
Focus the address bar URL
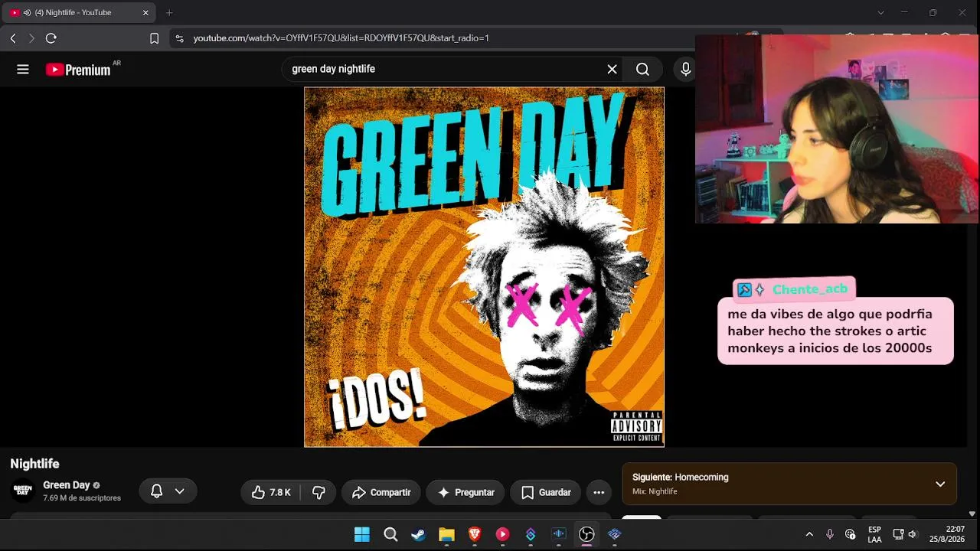[x=341, y=38]
